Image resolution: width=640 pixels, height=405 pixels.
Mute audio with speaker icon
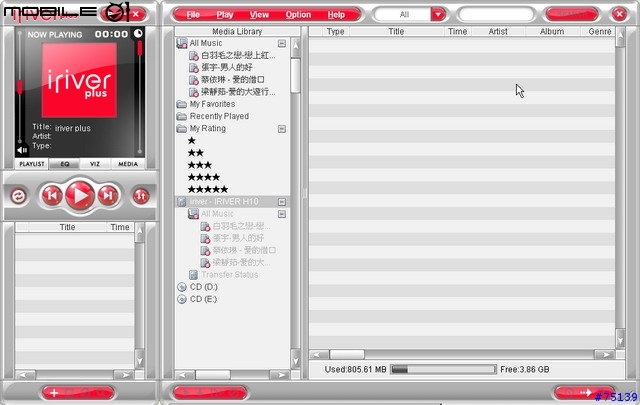click(x=22, y=149)
